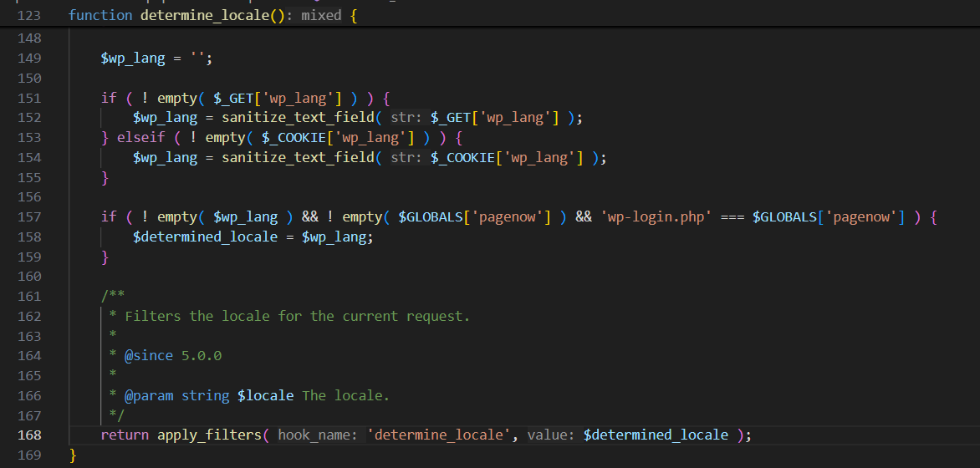Click the 'elseif' keyword
980x468 pixels.
140,137
